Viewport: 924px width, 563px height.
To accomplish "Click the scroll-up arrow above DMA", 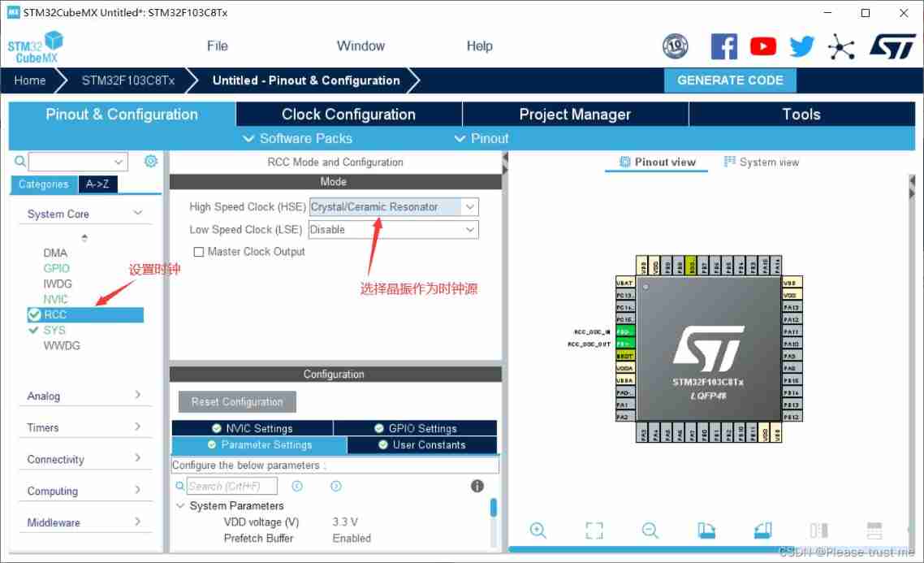I will [84, 237].
